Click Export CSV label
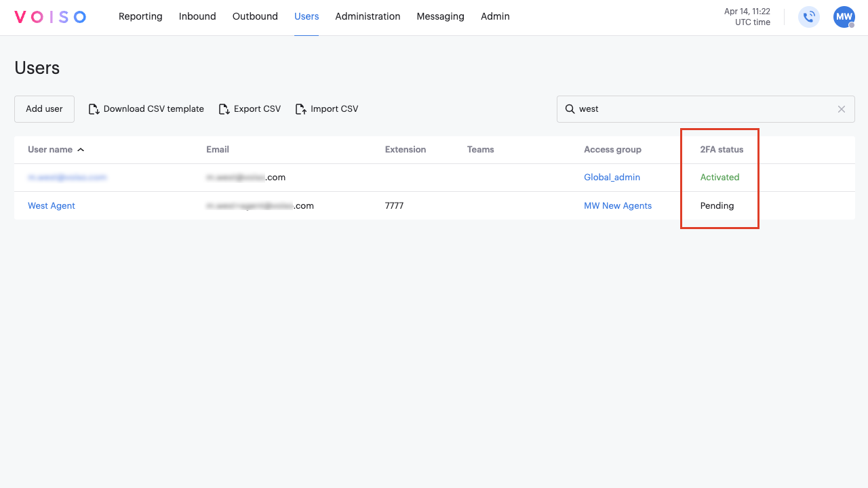The width and height of the screenshot is (868, 488). point(257,109)
